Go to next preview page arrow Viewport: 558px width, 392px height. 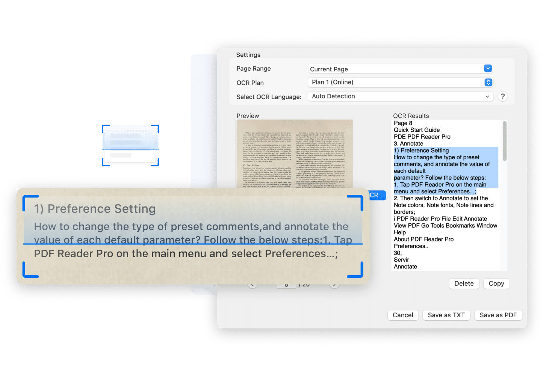(x=334, y=286)
